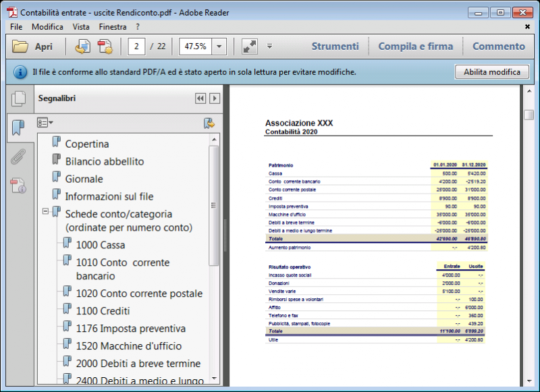Click the create PDF online toolbar icon

[x=105, y=47]
